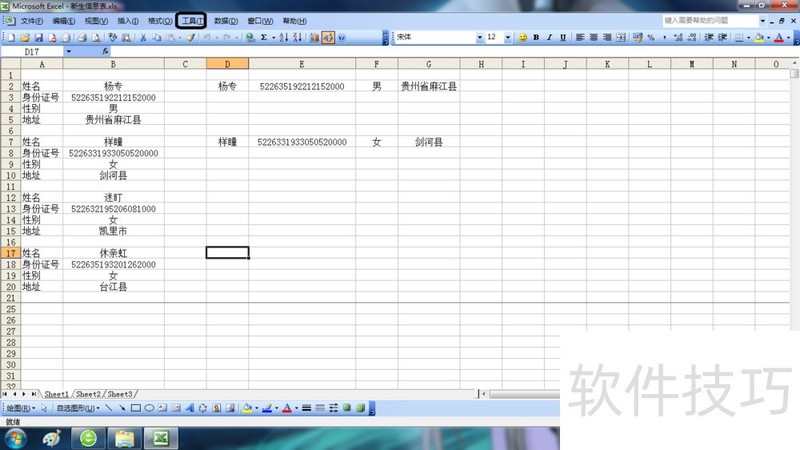Image resolution: width=800 pixels, height=450 pixels.
Task: Go to last sheet navigation arrow
Action: tap(33, 394)
